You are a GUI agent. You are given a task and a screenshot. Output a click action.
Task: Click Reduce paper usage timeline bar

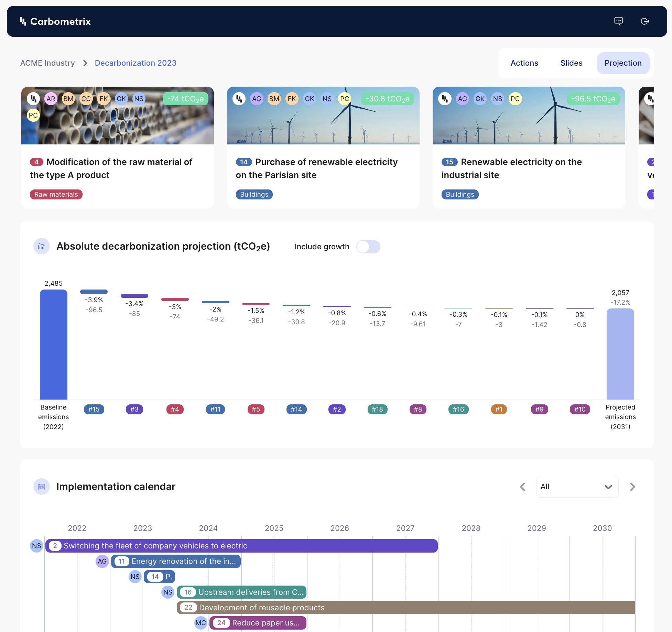(258, 623)
